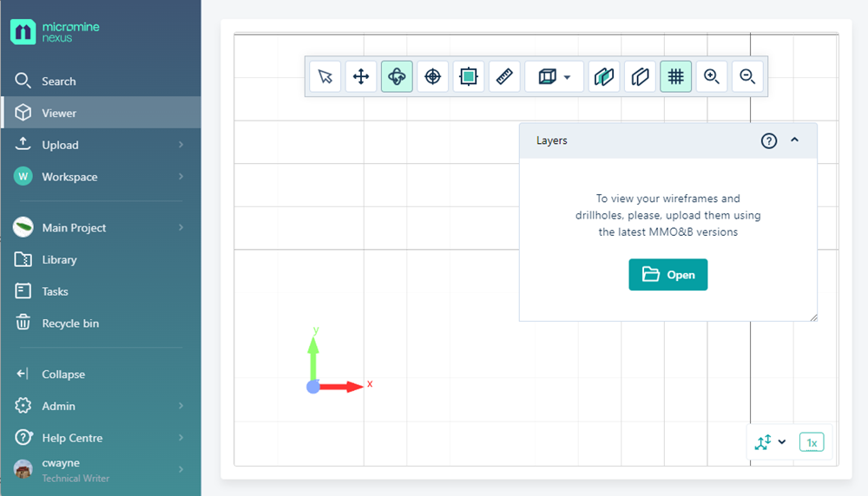Expand the Help Centre chevron

point(181,438)
